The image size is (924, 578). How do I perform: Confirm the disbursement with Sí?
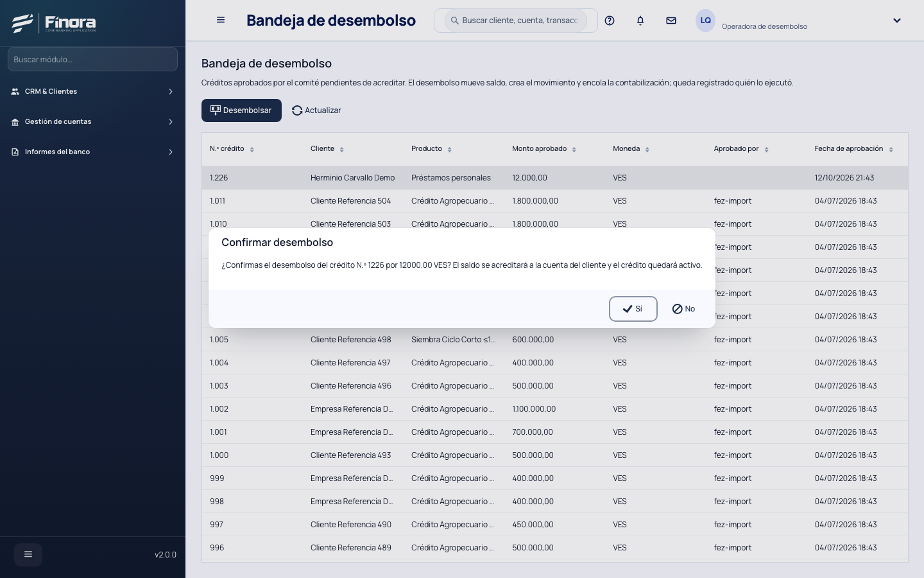[x=633, y=309]
